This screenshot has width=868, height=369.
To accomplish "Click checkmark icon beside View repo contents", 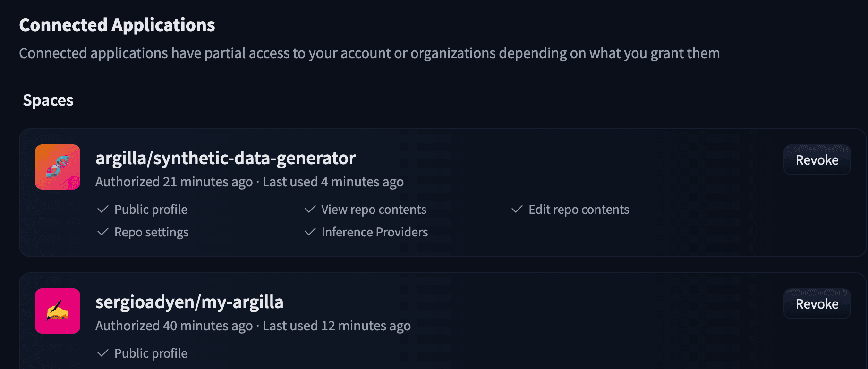I will 310,209.
